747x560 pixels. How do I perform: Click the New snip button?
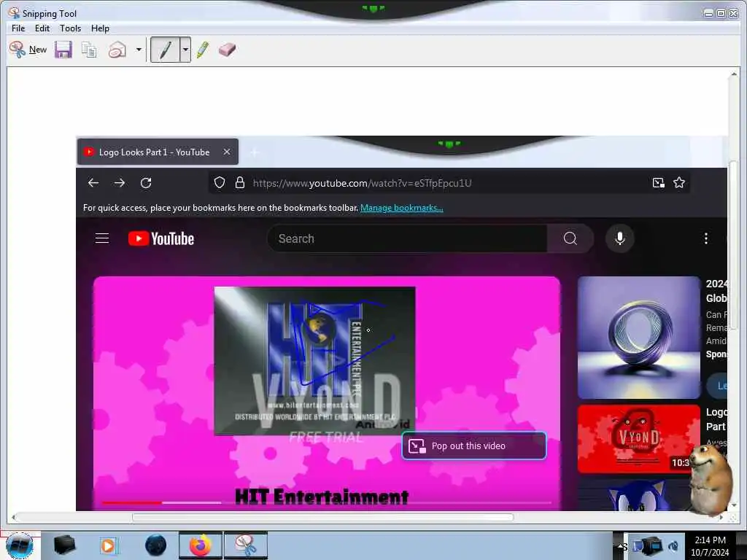click(x=28, y=50)
